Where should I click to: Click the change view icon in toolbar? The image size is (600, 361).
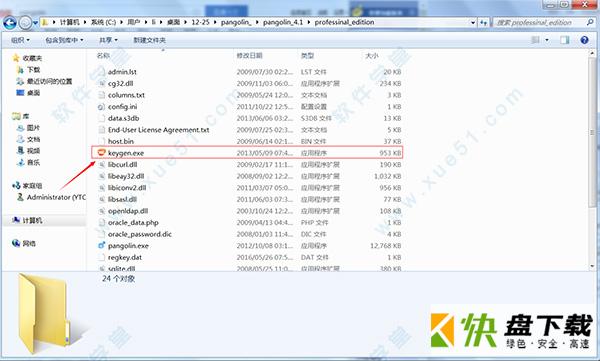[536, 40]
